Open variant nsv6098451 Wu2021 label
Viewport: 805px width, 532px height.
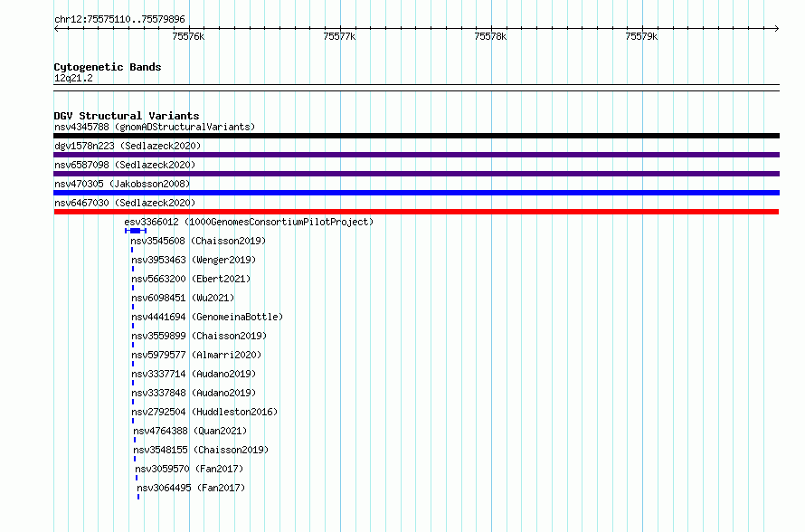point(183,298)
